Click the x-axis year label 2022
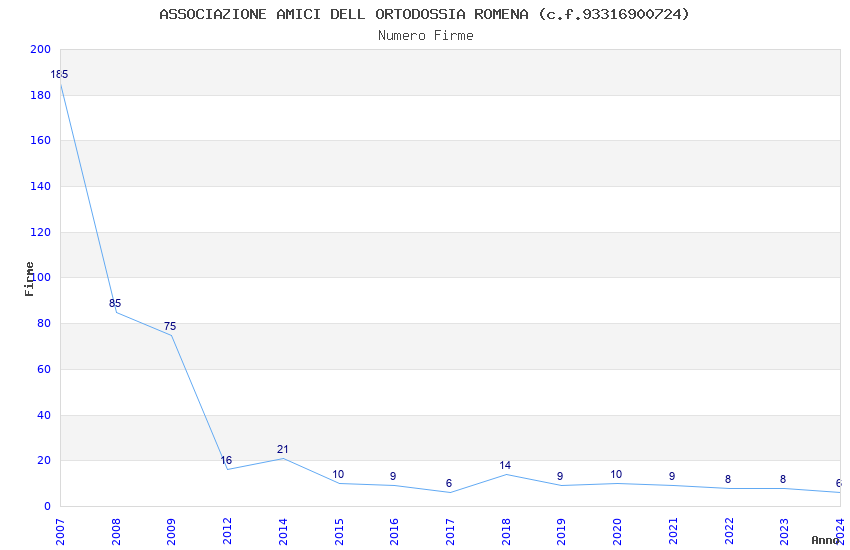Viewport: 850px width, 550px height. (x=729, y=532)
